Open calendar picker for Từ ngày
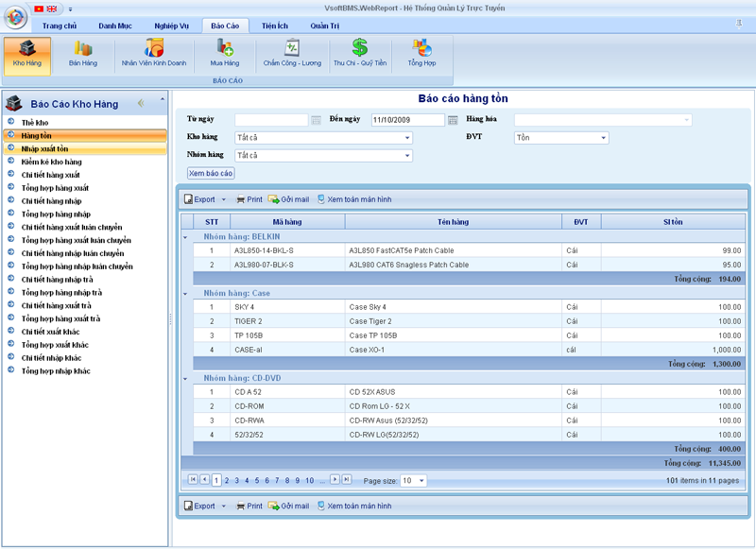 point(316,120)
